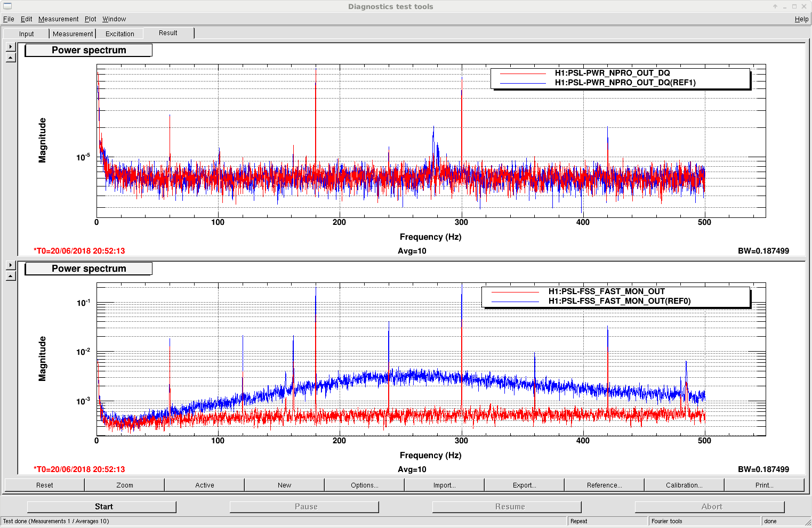This screenshot has height=528, width=812.
Task: Switch to the Input tab
Action: (26, 34)
